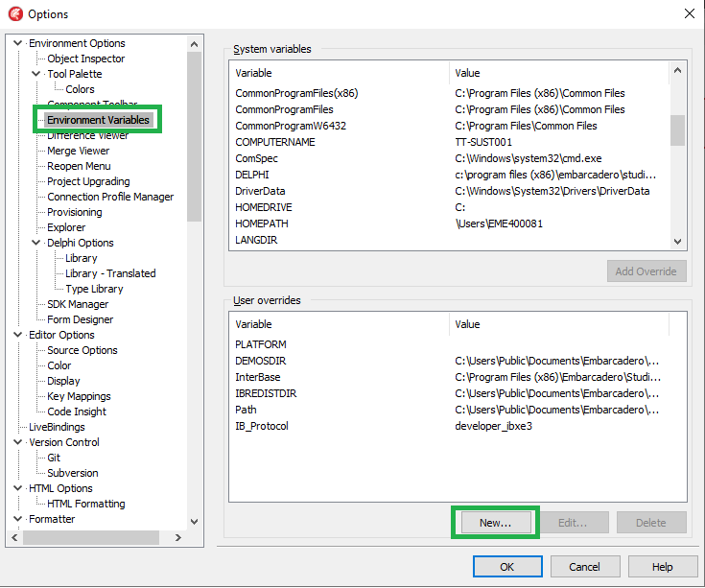Select Object Inspector in the tree
Viewport: 705px width, 588px height.
pos(86,59)
